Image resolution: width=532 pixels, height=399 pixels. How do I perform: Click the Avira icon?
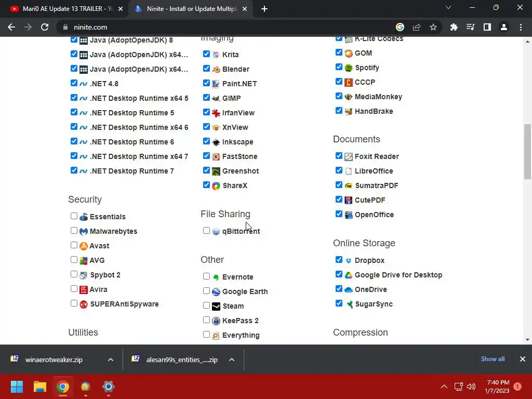[84, 289]
